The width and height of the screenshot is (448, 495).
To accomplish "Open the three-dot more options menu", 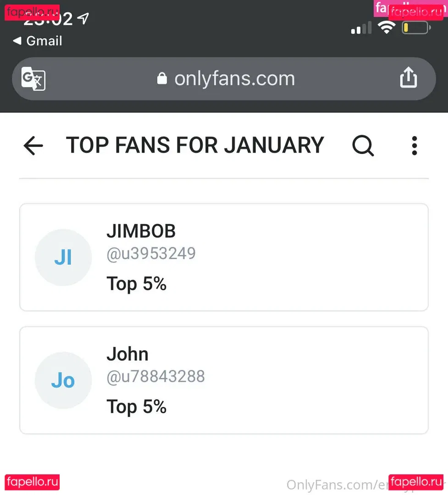I will point(415,146).
